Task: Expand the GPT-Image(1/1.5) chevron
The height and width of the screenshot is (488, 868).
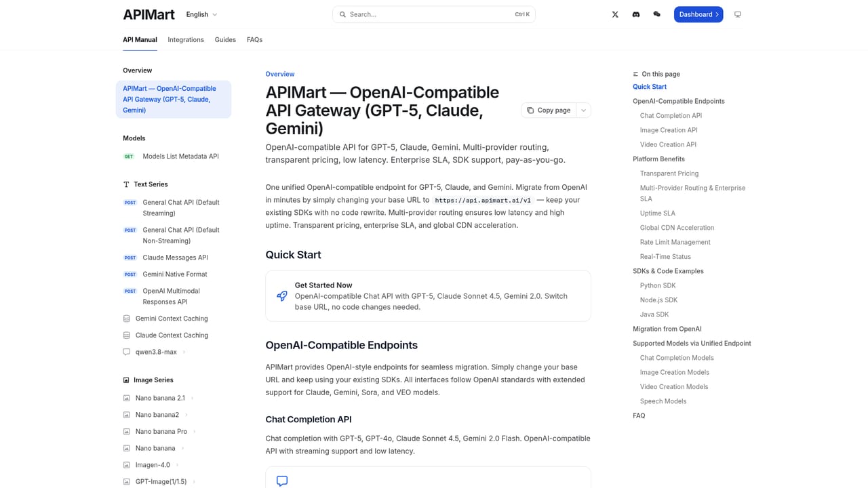Action: (x=194, y=482)
